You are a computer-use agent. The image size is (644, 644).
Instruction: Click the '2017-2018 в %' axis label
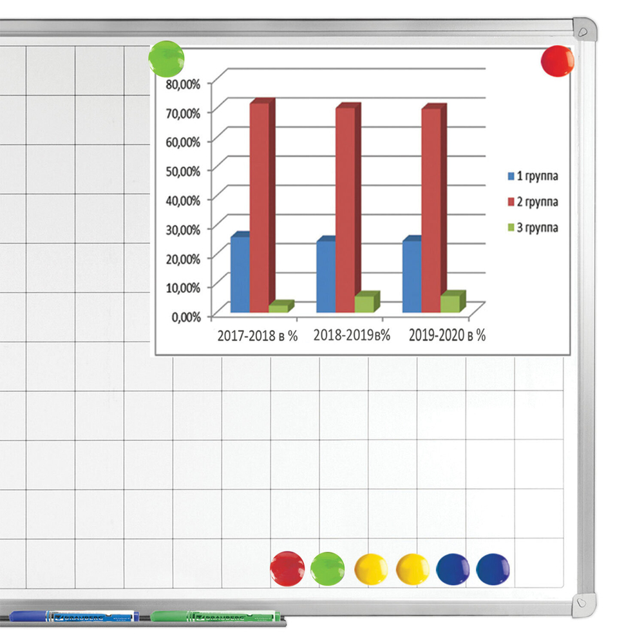(x=258, y=336)
